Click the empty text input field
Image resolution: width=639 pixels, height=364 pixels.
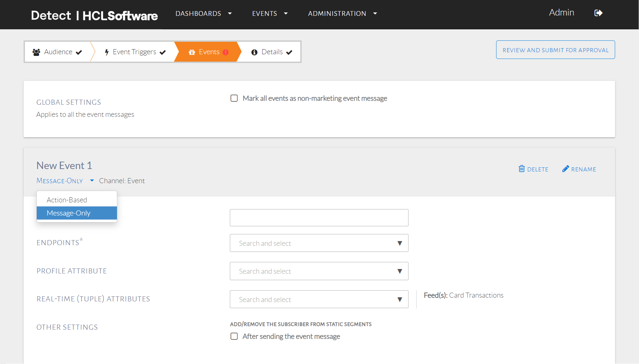pos(319,218)
